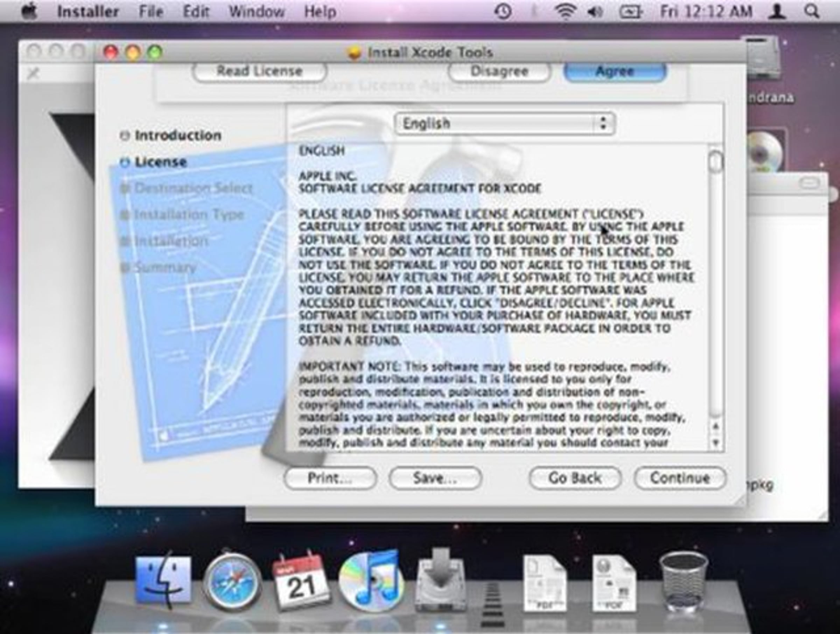Image resolution: width=840 pixels, height=634 pixels.
Task: Open the Edit menu
Action: pos(196,12)
